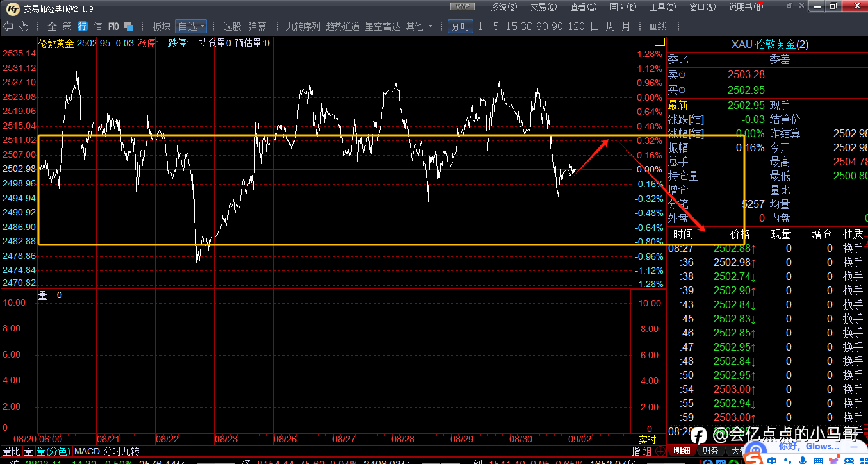Select the 量比 indicator tab
868x464 pixels.
(12, 451)
